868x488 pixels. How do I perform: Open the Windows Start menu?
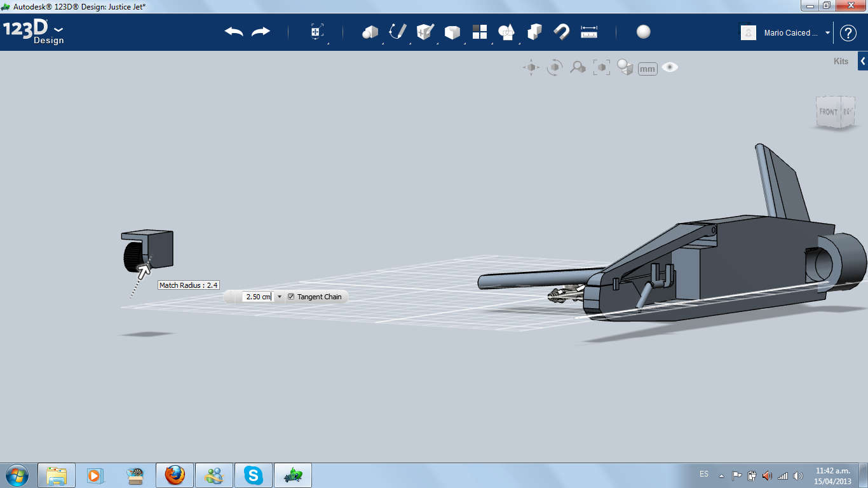(x=16, y=475)
